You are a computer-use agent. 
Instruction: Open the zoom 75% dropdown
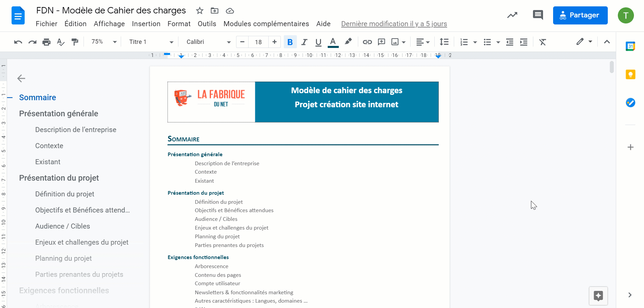click(104, 42)
